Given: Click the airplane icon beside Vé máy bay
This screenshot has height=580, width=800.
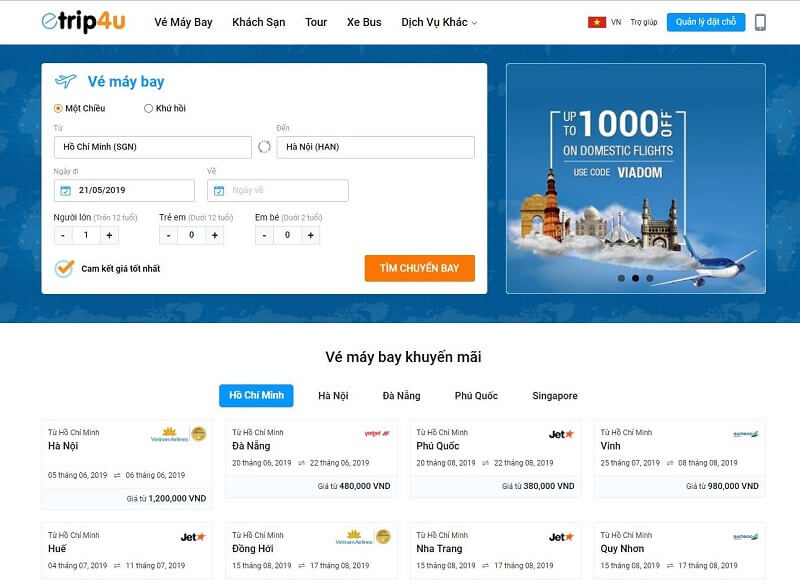Looking at the screenshot, I should pos(65,81).
